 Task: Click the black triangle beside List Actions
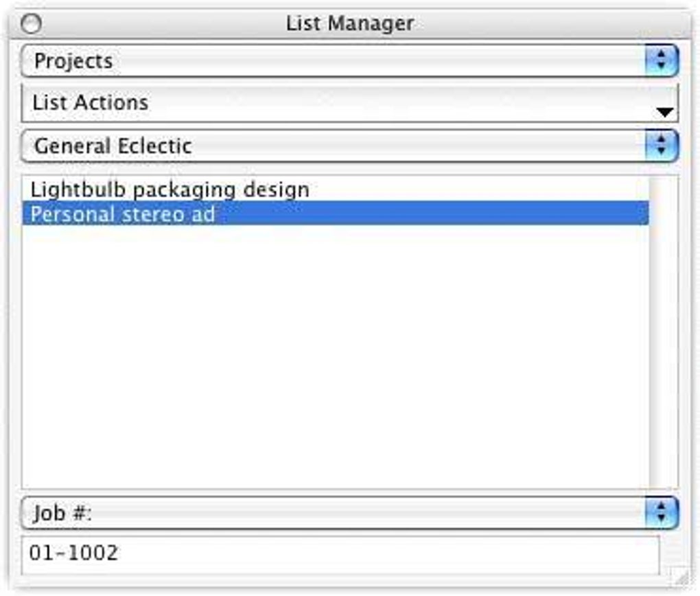664,113
